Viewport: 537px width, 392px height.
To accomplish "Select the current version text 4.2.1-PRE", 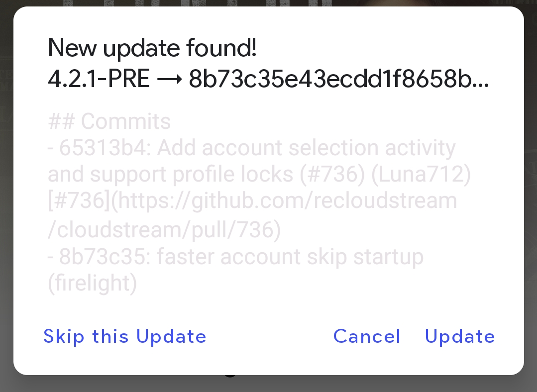I will pos(97,79).
